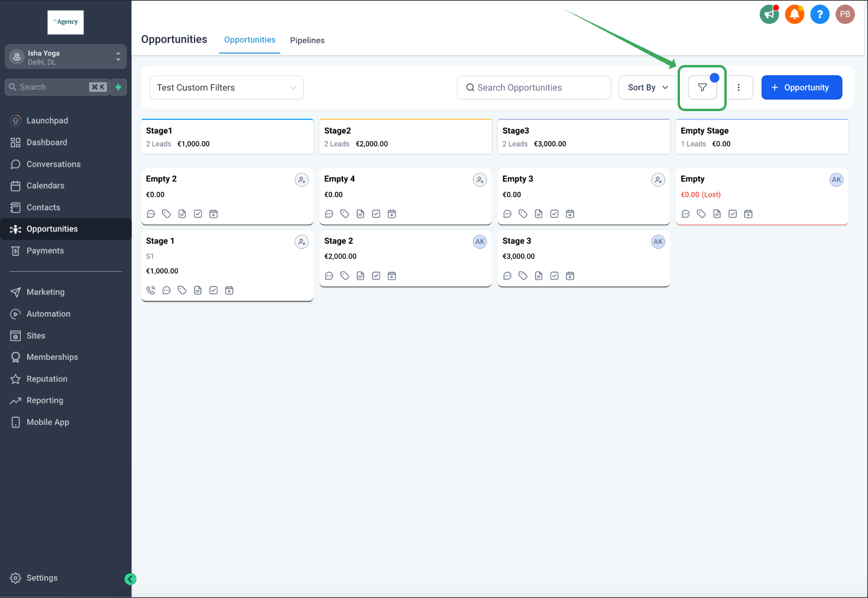Click the Search Opportunities input field
The image size is (868, 598).
click(534, 87)
